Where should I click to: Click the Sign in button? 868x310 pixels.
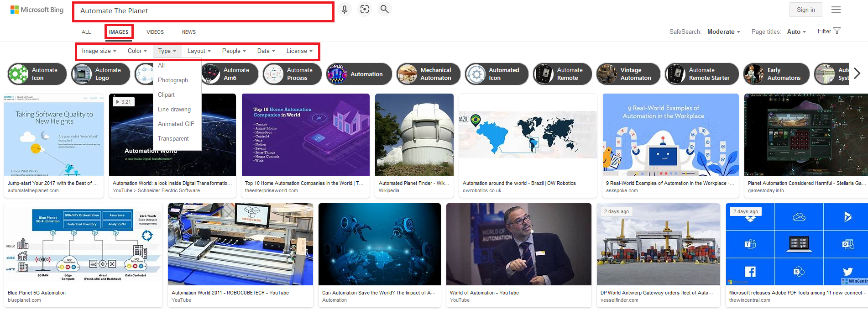click(x=805, y=10)
